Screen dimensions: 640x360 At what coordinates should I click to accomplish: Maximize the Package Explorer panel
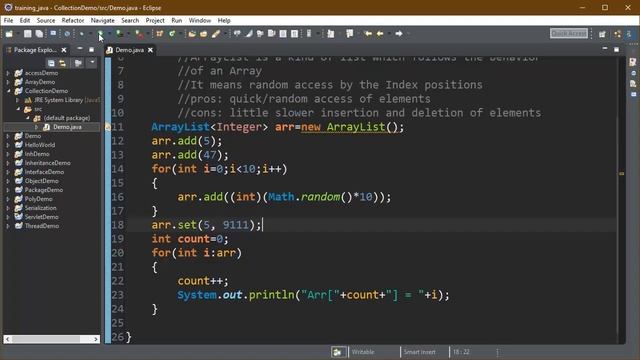(x=91, y=49)
